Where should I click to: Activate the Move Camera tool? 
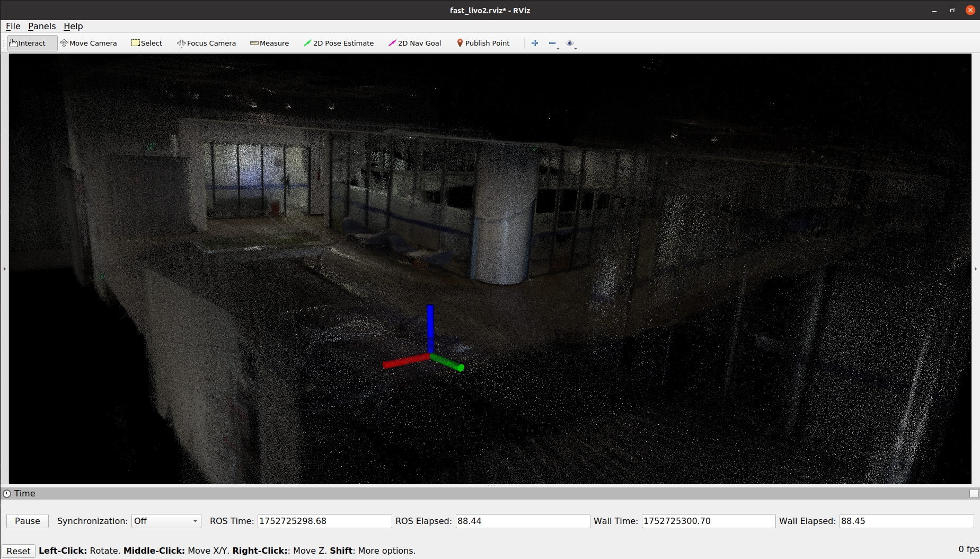(89, 43)
